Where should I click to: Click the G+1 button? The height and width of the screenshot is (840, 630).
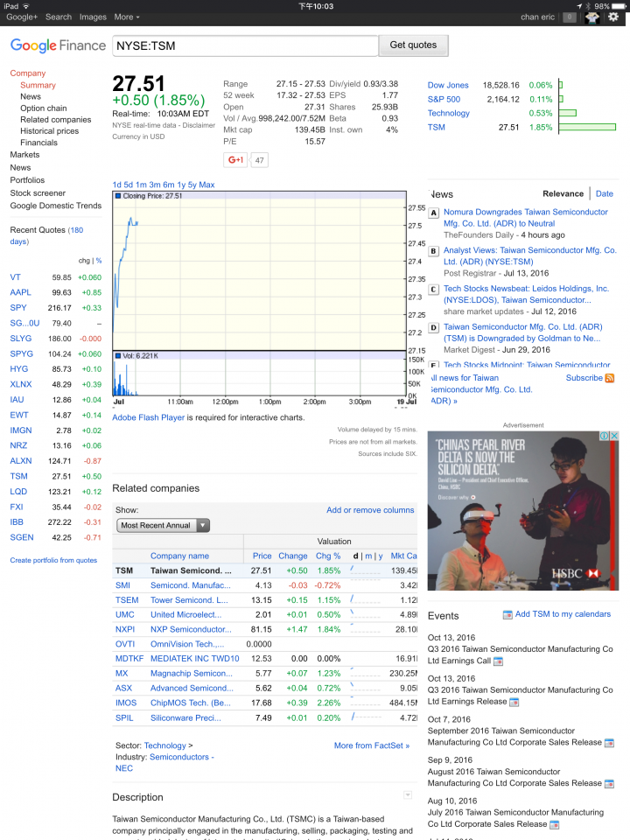(x=235, y=159)
